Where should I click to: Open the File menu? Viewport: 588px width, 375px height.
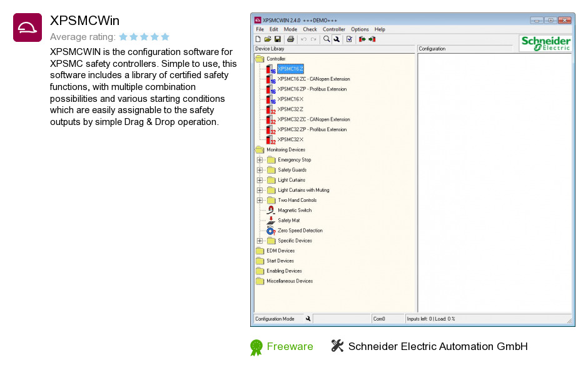(260, 29)
